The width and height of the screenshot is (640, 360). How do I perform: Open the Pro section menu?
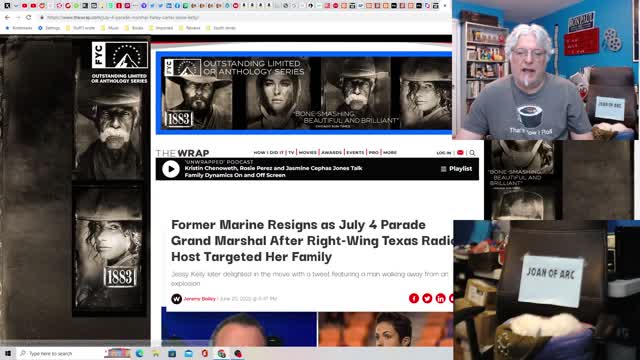[x=373, y=153]
